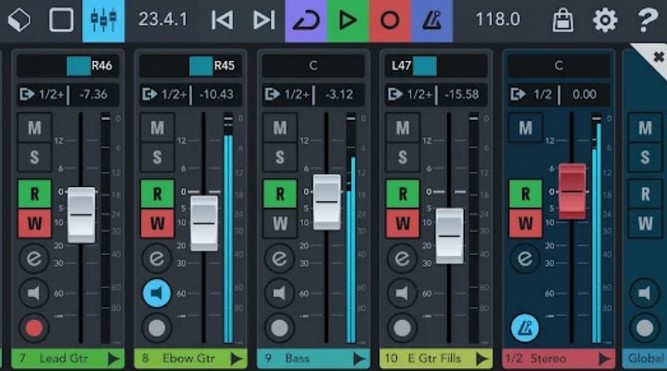Image resolution: width=667 pixels, height=371 pixels.
Task: Jump to previous marker transport button
Action: coord(222,20)
